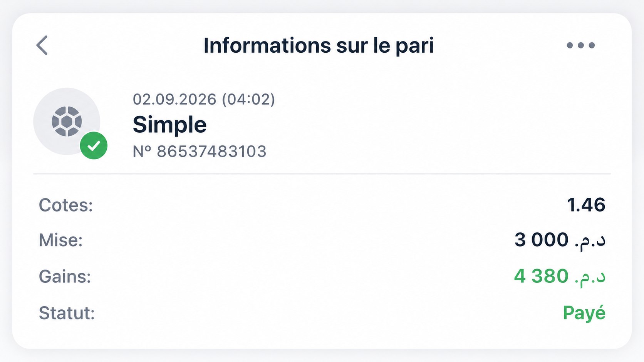The image size is (644, 362).
Task: Click the green checkmark won badge
Action: coord(94,145)
